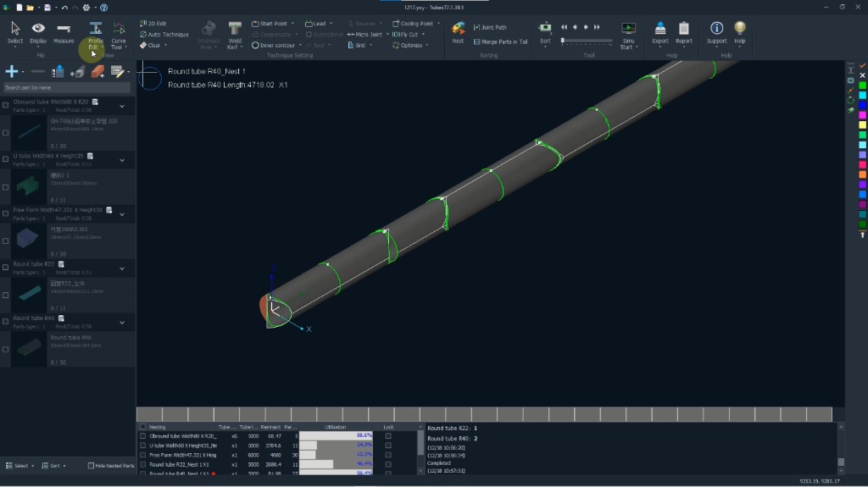Start simulation with Simu Start
The width and height of the screenshot is (868, 487).
628,36
